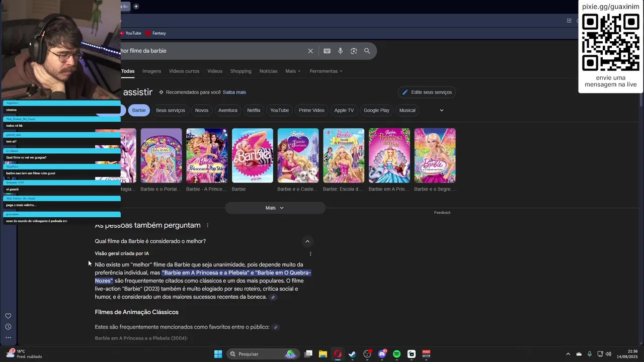Screen dimensions: 644x362
Task: Open the Ferramentas dropdown
Action: click(x=326, y=71)
